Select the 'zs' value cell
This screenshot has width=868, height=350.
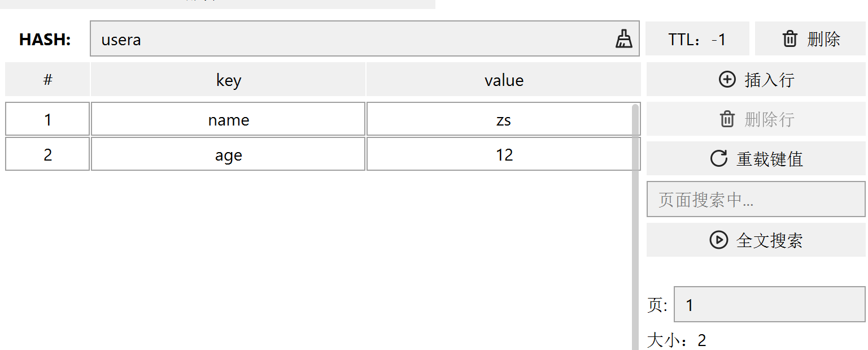(x=503, y=119)
